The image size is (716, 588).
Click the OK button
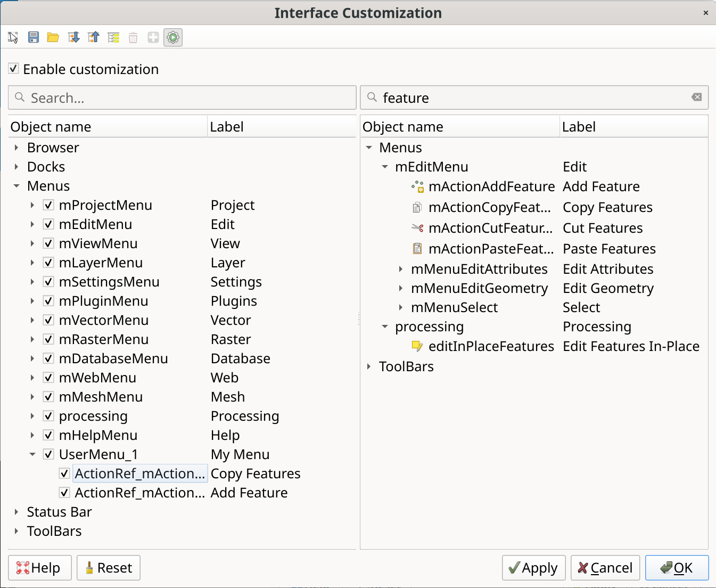pyautogui.click(x=677, y=568)
